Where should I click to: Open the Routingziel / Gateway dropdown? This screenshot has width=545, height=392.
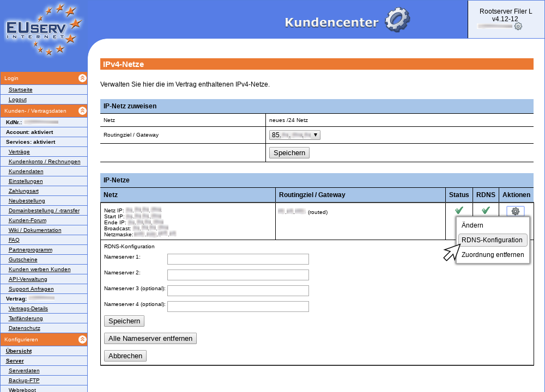295,135
